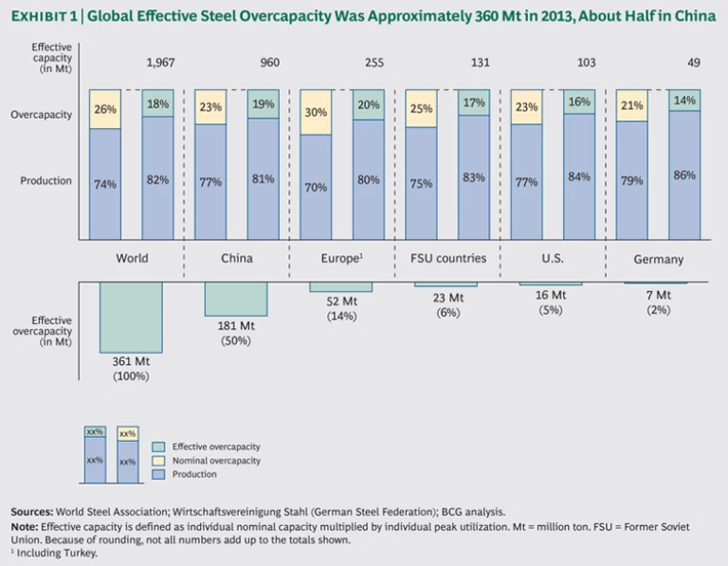
Task: Click the 74% production segment for World
Action: point(105,184)
